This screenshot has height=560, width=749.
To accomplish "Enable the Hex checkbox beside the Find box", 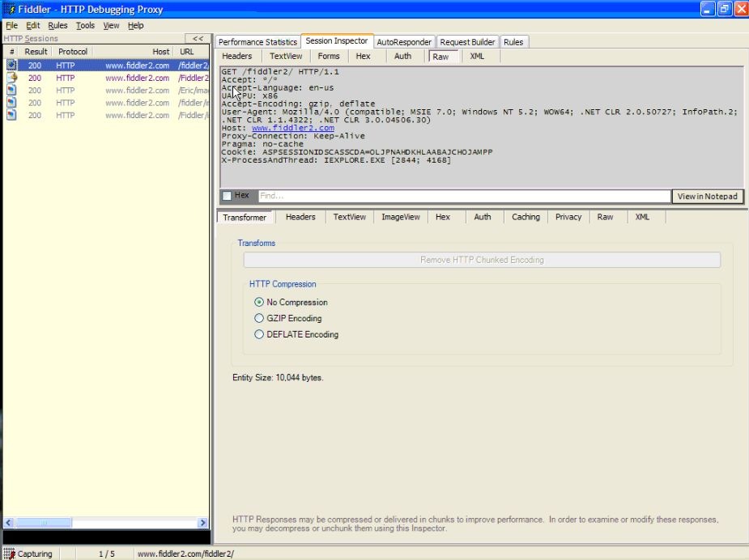I will tap(227, 196).
